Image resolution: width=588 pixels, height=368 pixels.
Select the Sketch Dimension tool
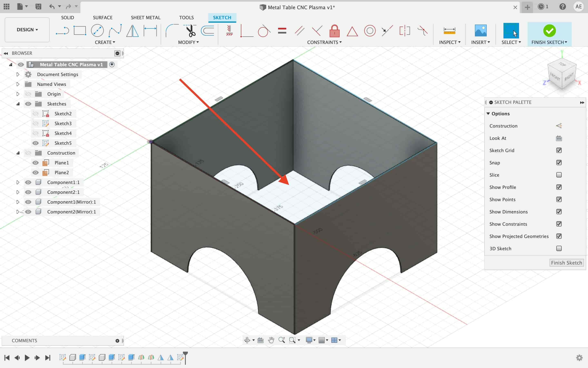[x=150, y=31]
